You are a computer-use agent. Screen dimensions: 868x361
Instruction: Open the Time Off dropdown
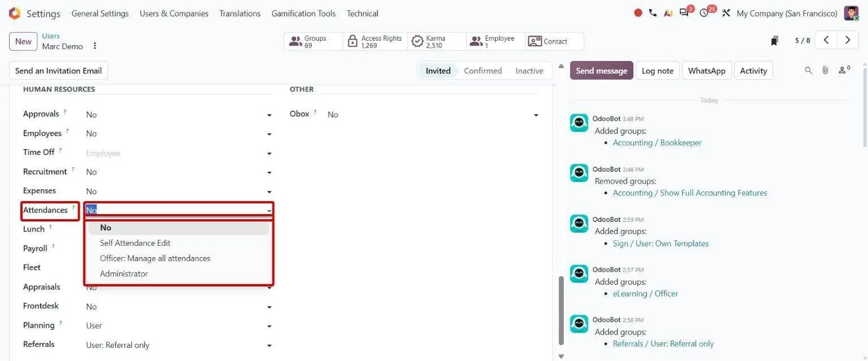tap(179, 153)
